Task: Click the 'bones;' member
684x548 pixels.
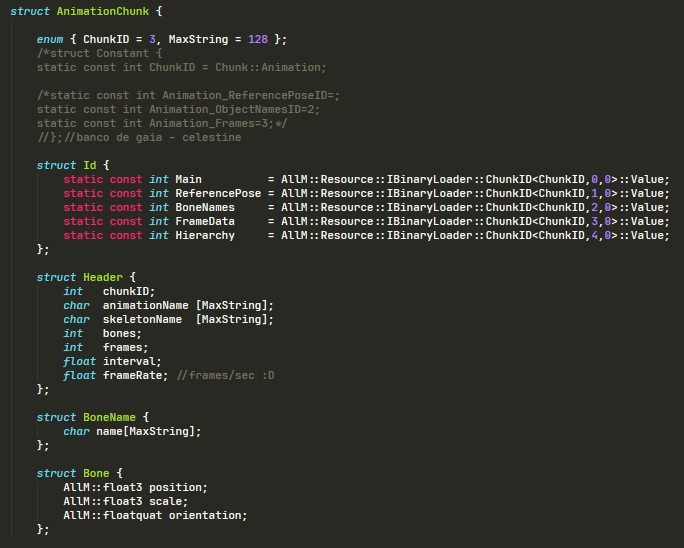Action: (122, 332)
